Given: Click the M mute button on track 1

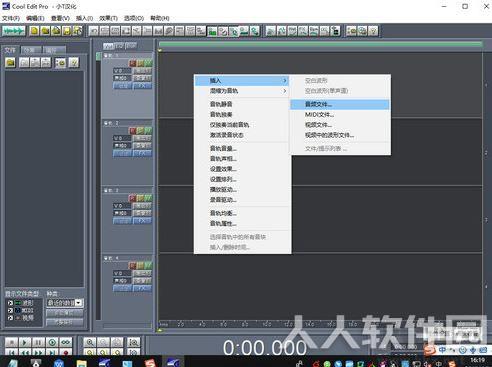Looking at the screenshot, I should pyautogui.click(x=148, y=63).
